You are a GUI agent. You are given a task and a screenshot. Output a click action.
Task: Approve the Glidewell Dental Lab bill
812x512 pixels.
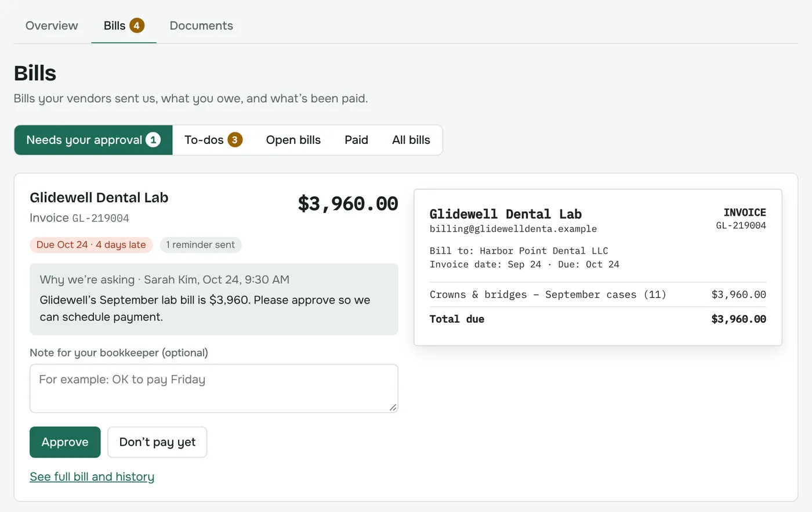point(65,442)
